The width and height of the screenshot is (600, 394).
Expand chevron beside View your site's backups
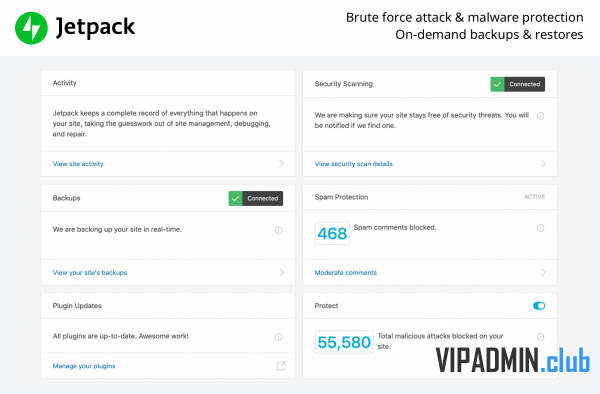pyautogui.click(x=282, y=272)
